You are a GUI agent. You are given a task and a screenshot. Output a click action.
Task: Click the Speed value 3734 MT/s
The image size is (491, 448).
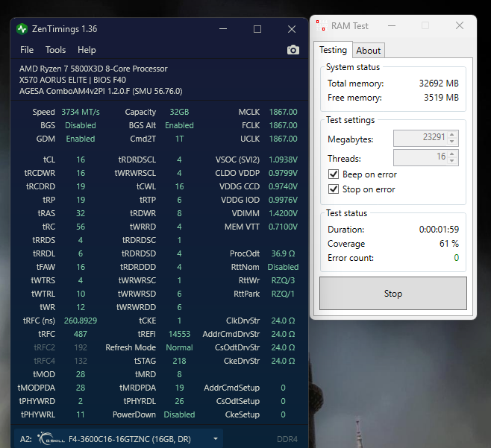coord(81,112)
